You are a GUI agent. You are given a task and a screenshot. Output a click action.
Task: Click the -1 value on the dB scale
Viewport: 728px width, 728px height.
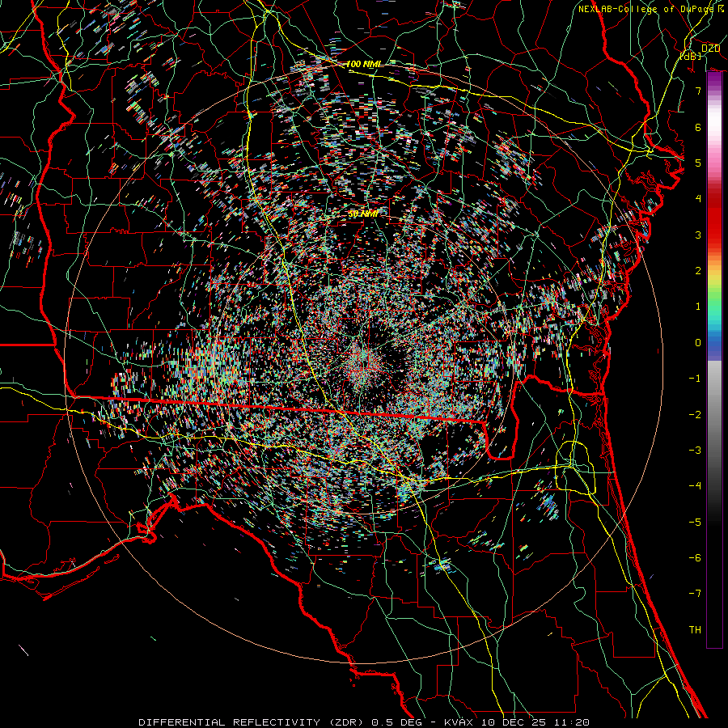[695, 379]
